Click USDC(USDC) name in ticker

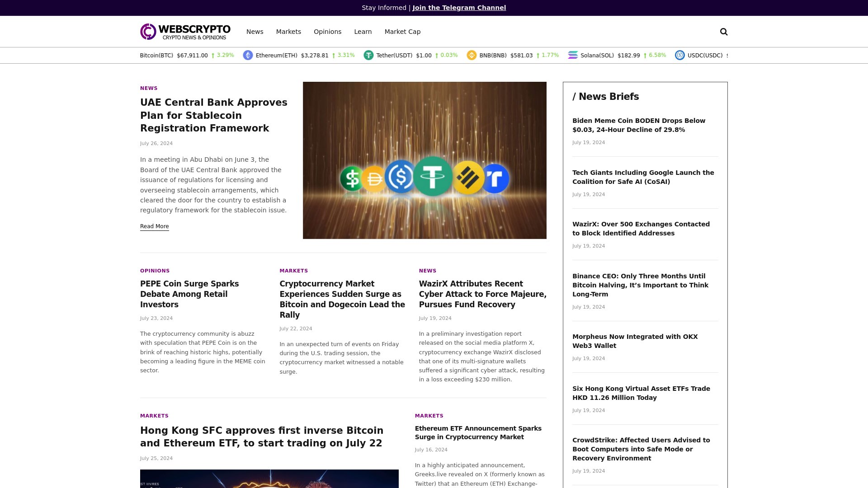705,56
